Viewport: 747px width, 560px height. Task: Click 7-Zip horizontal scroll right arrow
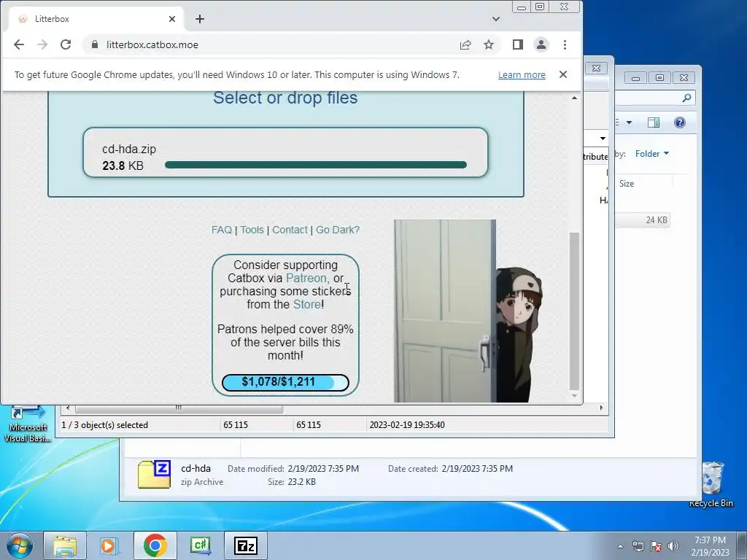[601, 408]
